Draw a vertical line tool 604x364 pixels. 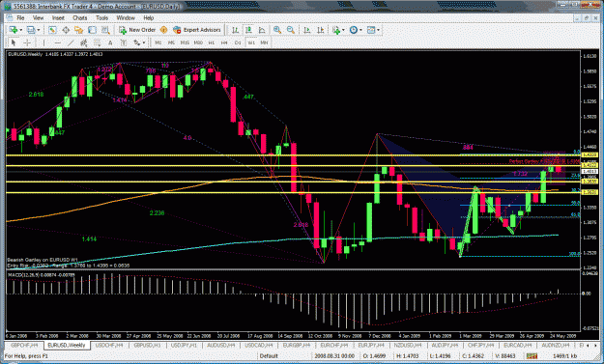(x=43, y=42)
